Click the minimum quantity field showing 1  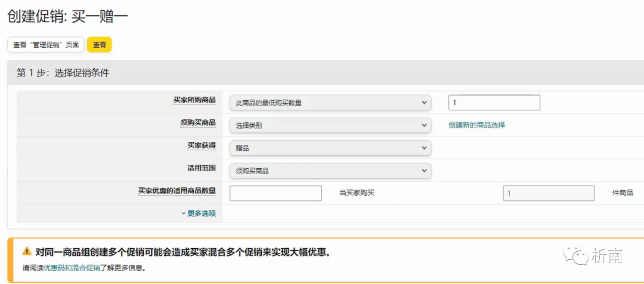[x=494, y=103]
